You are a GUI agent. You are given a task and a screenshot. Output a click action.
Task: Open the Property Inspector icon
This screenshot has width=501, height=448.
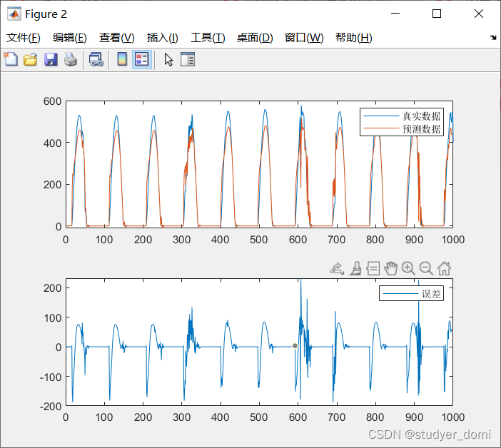[x=188, y=59]
